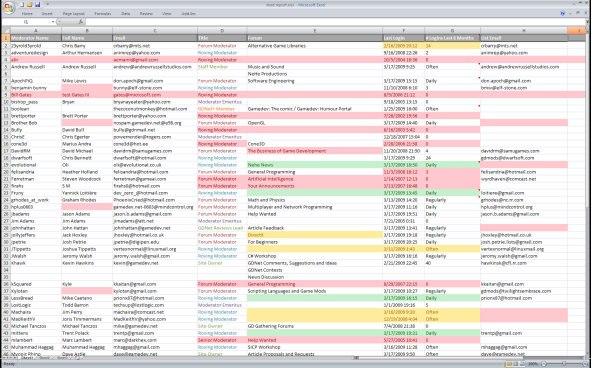Select the 'For Beginners' forum cell
The height and width of the screenshot is (368, 591).
315,242
